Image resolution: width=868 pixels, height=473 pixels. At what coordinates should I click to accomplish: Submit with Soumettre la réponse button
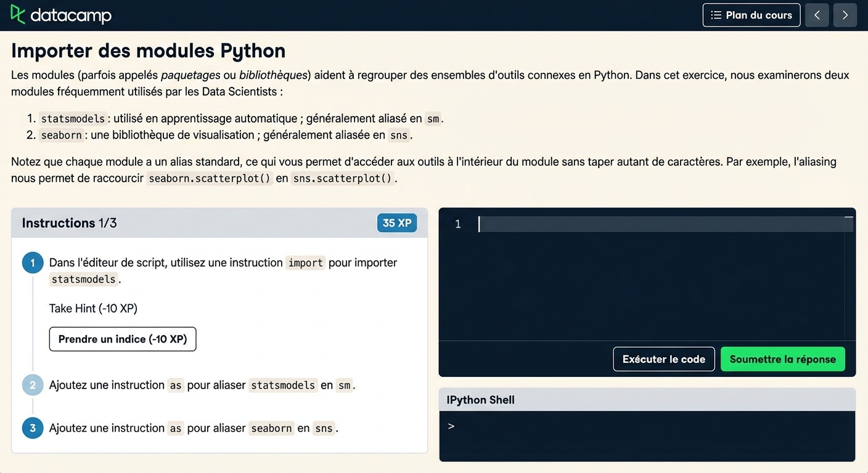782,359
